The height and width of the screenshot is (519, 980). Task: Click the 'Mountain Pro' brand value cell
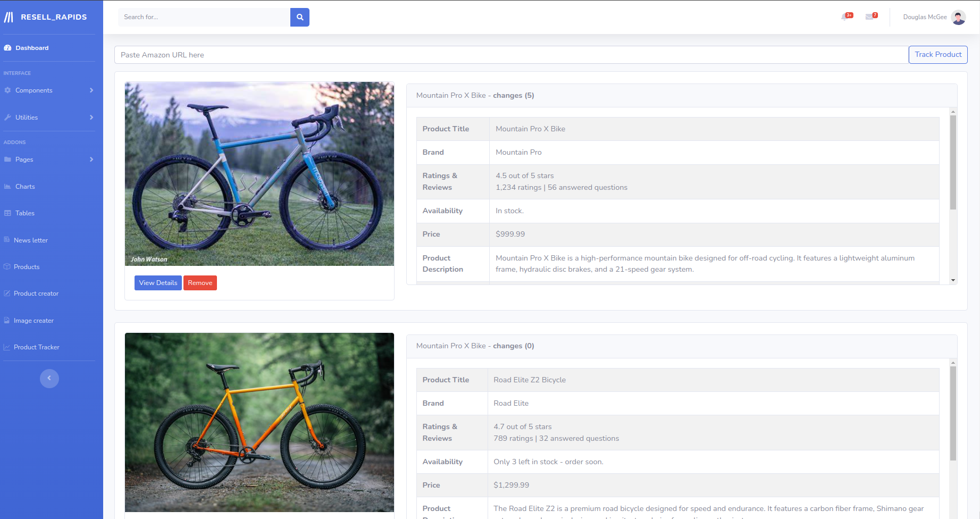[714, 153]
